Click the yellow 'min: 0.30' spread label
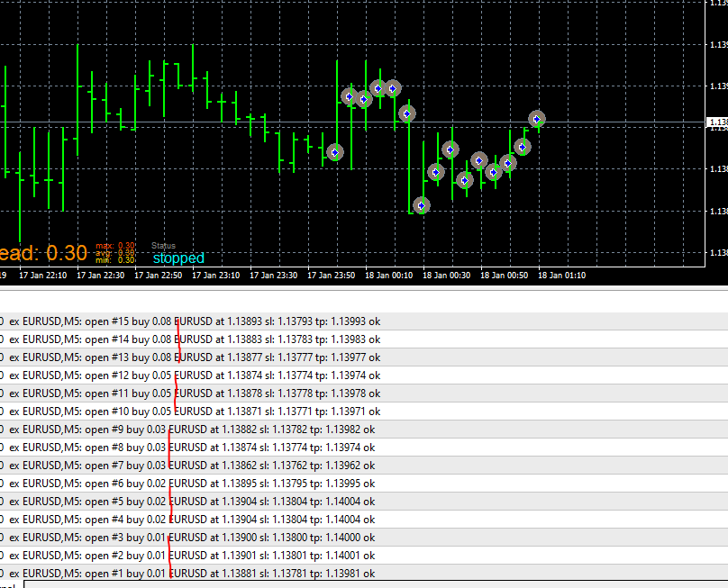This screenshot has width=728, height=588. (x=115, y=260)
